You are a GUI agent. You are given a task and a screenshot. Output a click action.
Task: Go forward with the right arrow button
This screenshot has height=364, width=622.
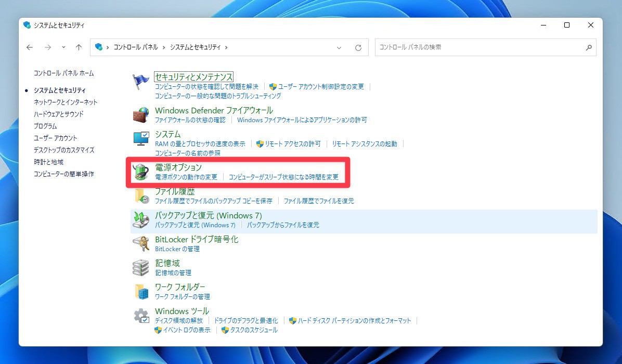[x=48, y=48]
